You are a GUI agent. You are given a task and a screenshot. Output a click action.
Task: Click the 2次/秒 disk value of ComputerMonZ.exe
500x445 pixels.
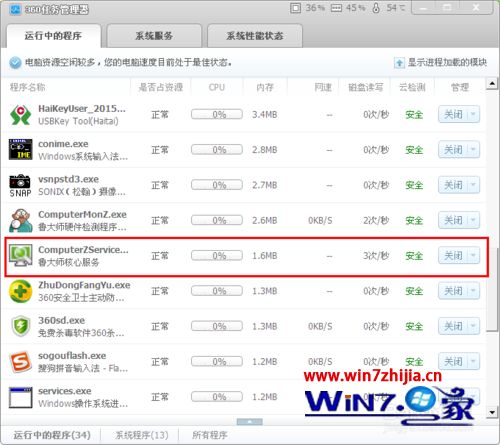tap(376, 221)
